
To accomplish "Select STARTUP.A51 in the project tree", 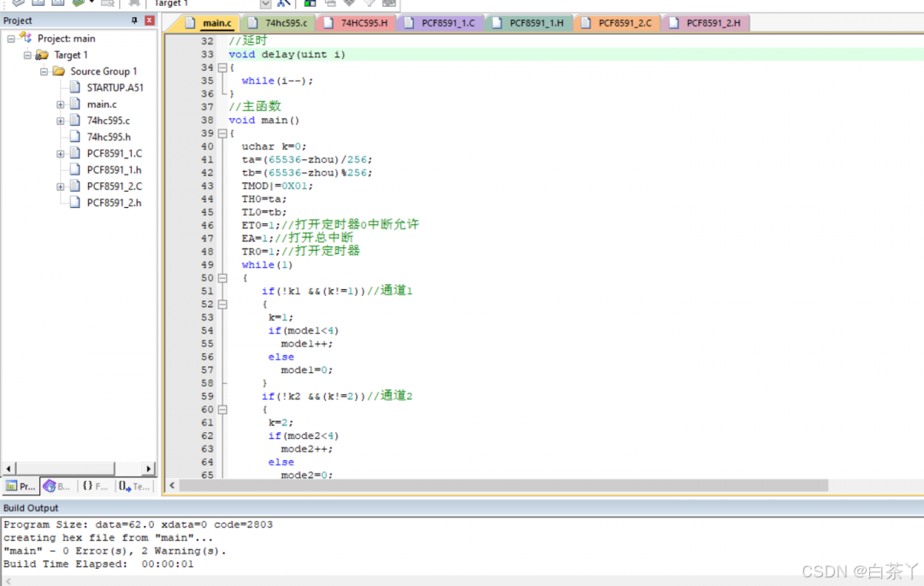I will (115, 87).
